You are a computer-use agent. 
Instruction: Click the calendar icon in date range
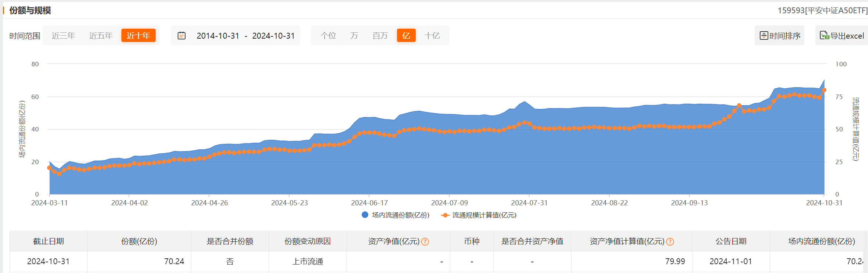coord(181,36)
